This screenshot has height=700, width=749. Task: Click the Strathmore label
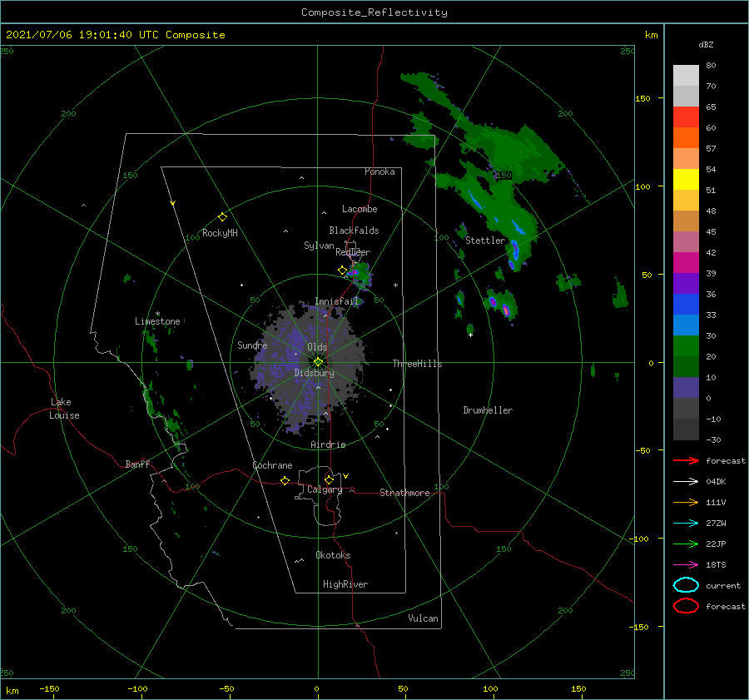click(x=404, y=493)
